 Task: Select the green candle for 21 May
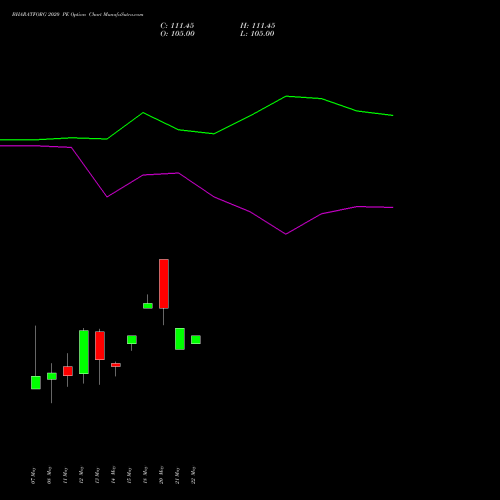click(180, 339)
